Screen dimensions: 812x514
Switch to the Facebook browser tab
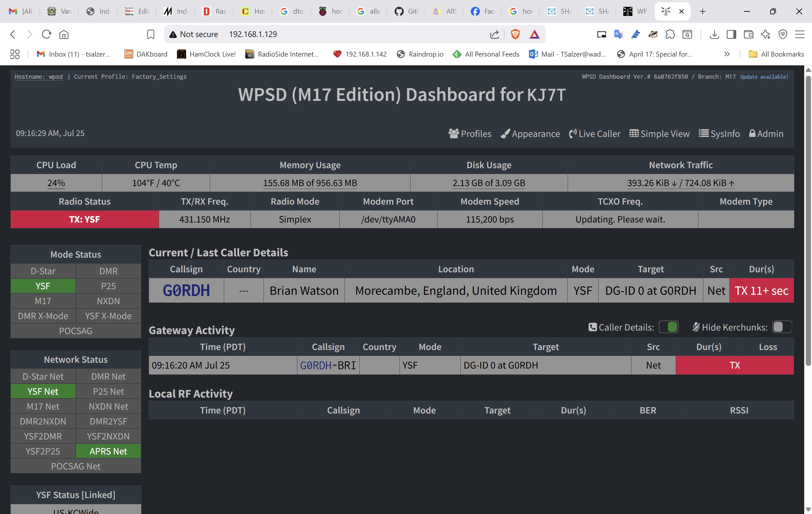click(482, 11)
